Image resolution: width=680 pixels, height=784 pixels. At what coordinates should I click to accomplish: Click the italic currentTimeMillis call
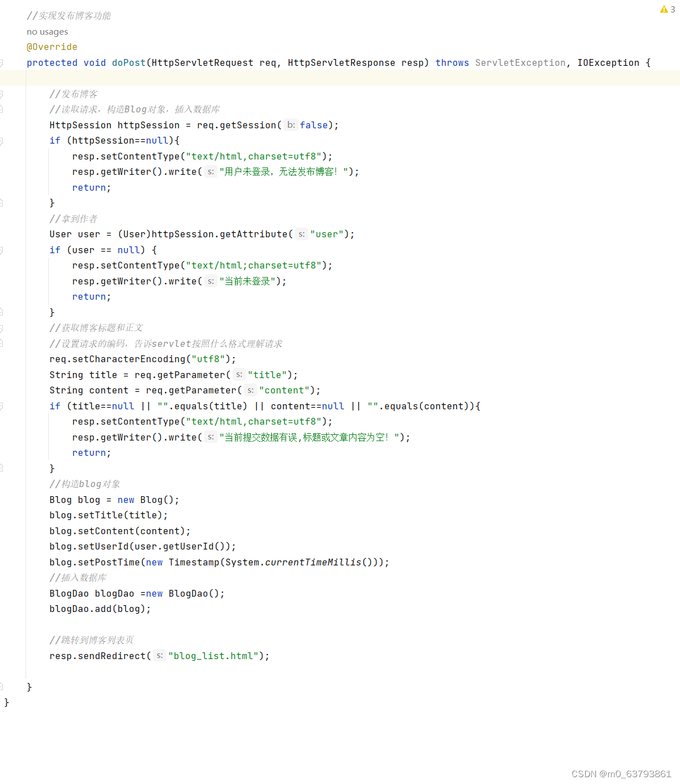(313, 563)
